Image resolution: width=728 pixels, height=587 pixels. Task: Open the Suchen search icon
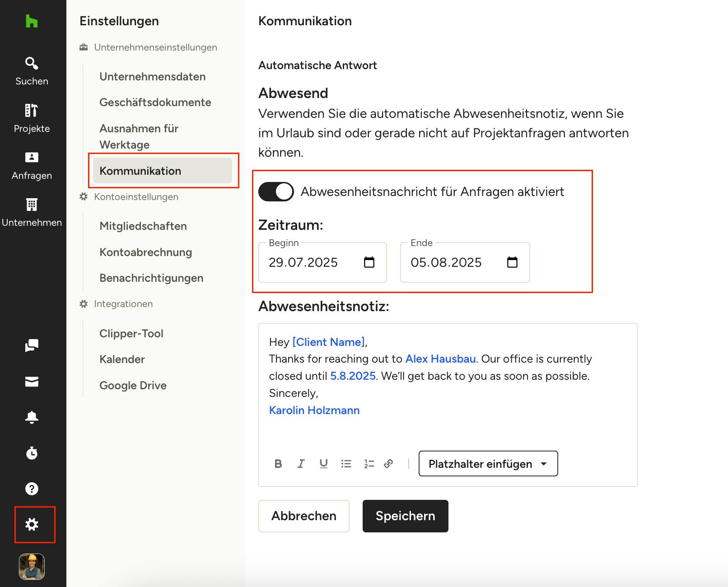32,63
